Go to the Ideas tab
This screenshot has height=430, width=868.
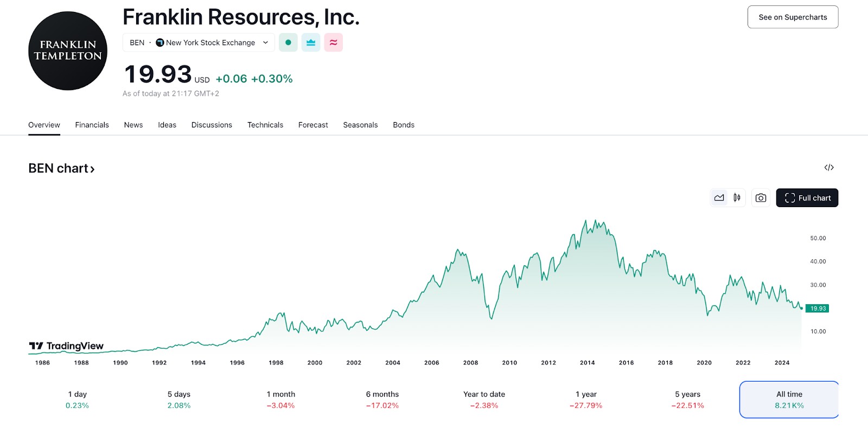[x=167, y=125]
